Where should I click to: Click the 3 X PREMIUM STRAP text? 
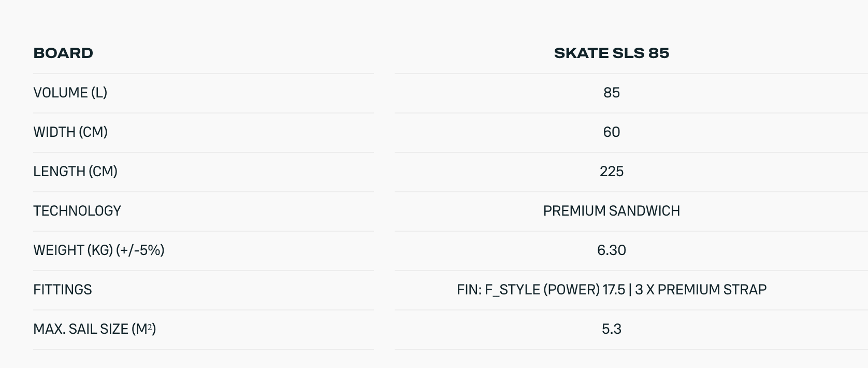click(x=700, y=290)
